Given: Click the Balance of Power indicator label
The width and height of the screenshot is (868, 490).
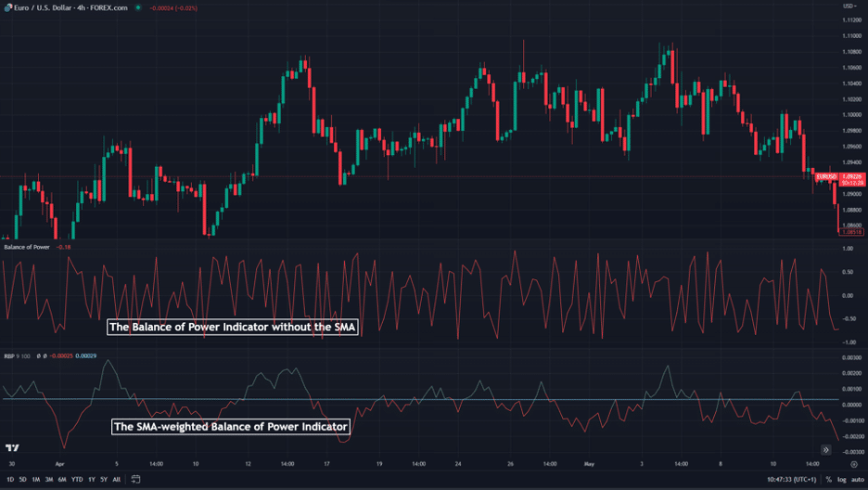Looking at the screenshot, I should click(x=27, y=247).
